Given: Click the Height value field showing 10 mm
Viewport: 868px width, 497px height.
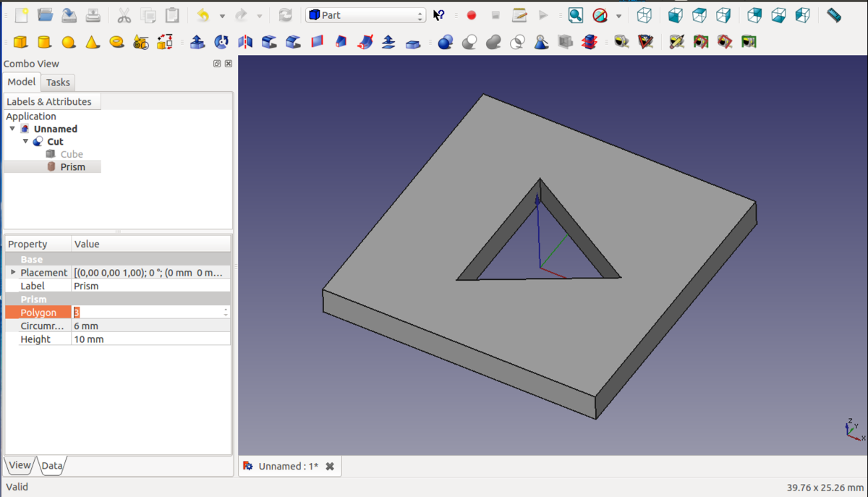Looking at the screenshot, I should click(x=150, y=339).
